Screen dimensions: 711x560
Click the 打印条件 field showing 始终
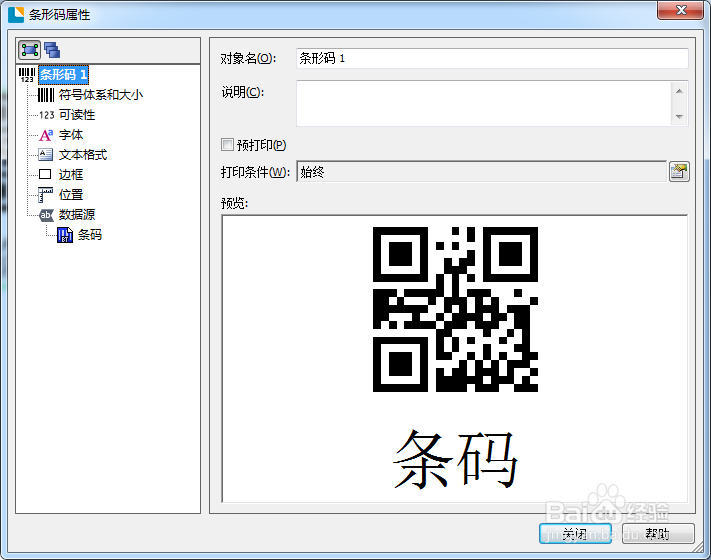482,172
